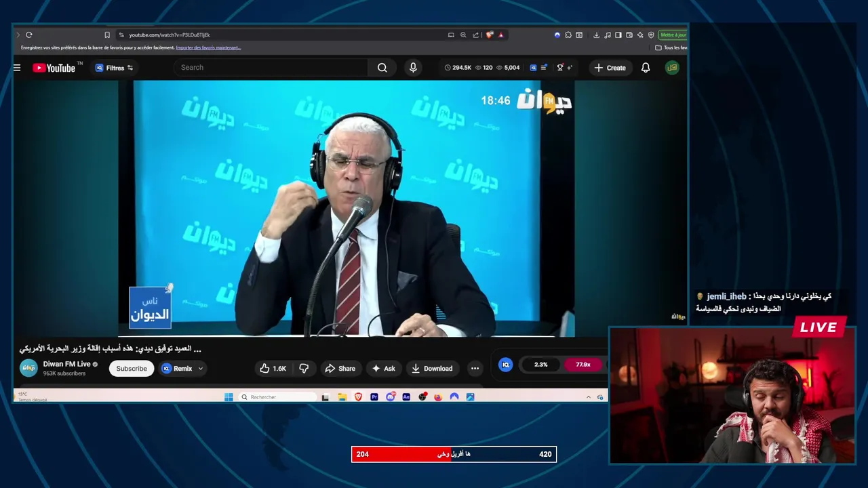The height and width of the screenshot is (488, 868).
Task: Click the Share button under the video
Action: pos(340,369)
